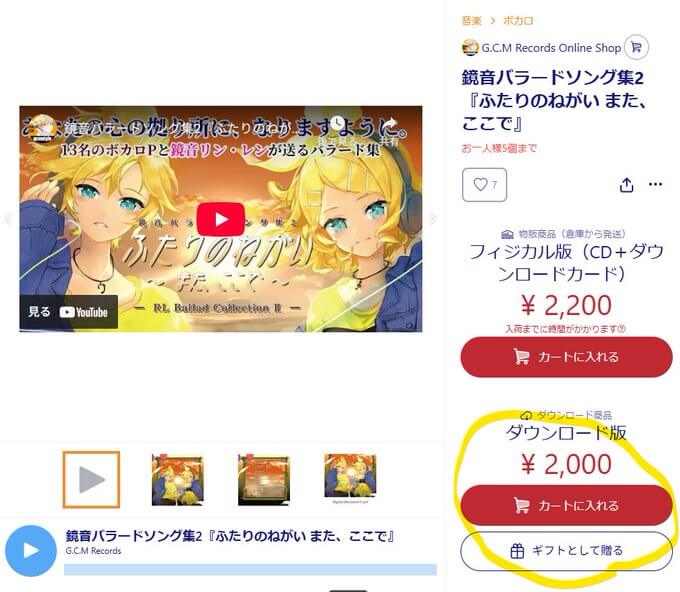
Task: Open the ボカロ breadcrumb category
Action: tap(518, 20)
